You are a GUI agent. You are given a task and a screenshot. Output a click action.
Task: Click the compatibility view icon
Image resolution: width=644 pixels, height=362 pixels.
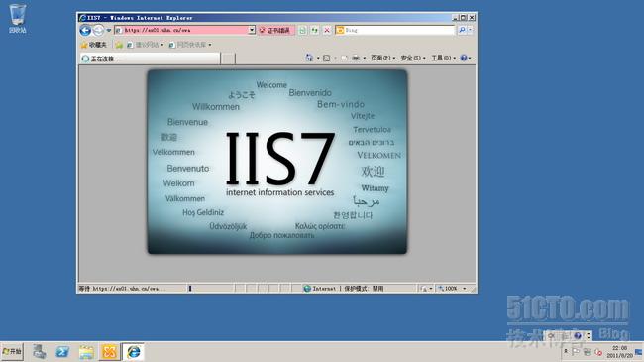coord(303,30)
